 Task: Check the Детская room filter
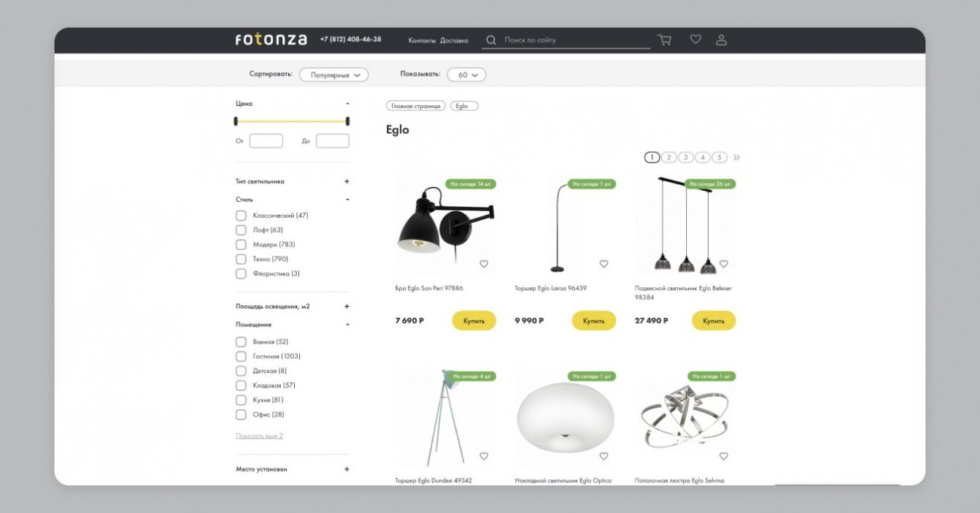pos(241,371)
